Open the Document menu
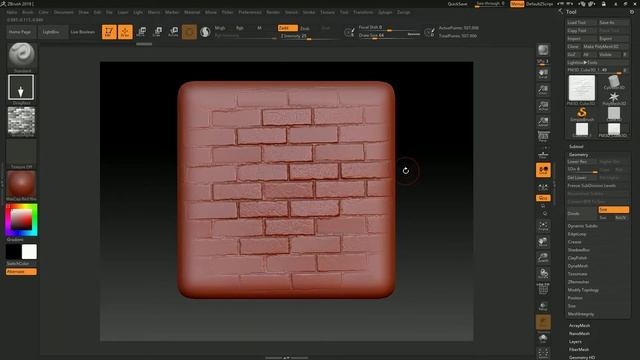Screen dimensions: 640x360 pos(64,12)
